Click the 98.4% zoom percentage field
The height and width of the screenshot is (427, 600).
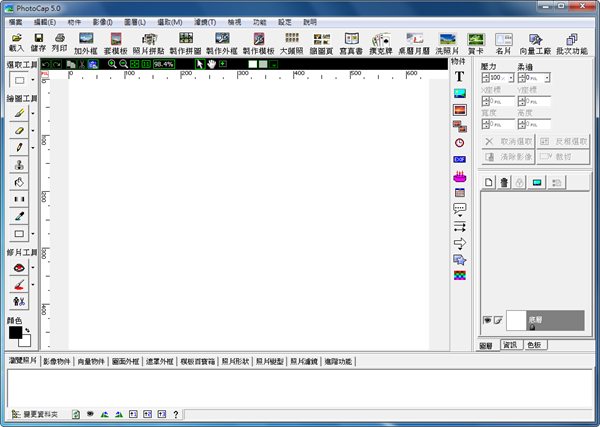click(164, 64)
